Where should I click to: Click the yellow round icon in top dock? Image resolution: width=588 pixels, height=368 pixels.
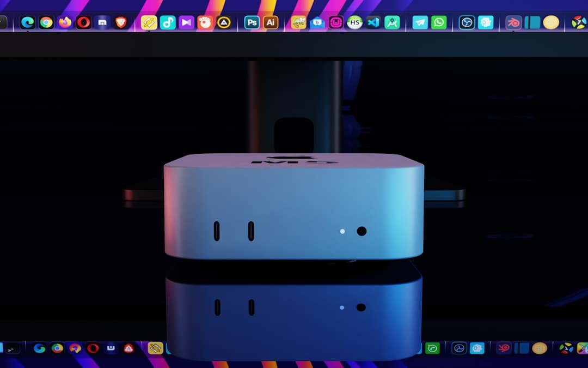[x=551, y=22]
